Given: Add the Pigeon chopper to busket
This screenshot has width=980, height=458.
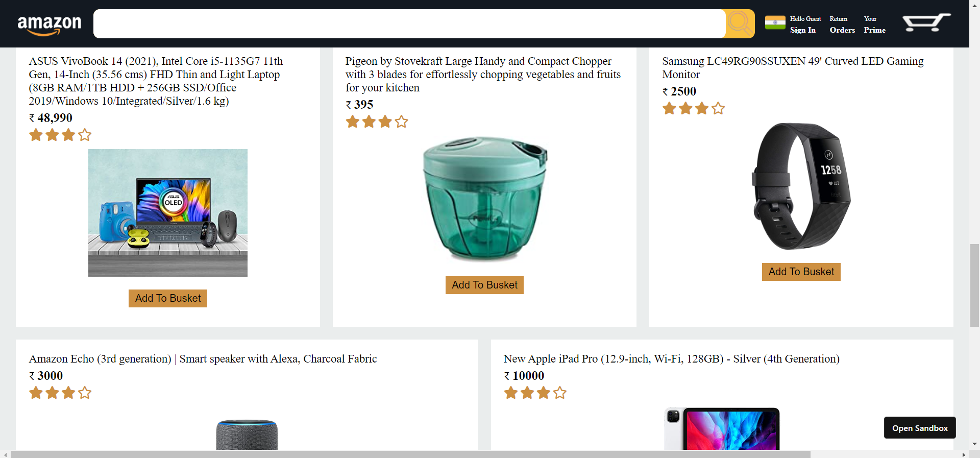Looking at the screenshot, I should click(484, 285).
